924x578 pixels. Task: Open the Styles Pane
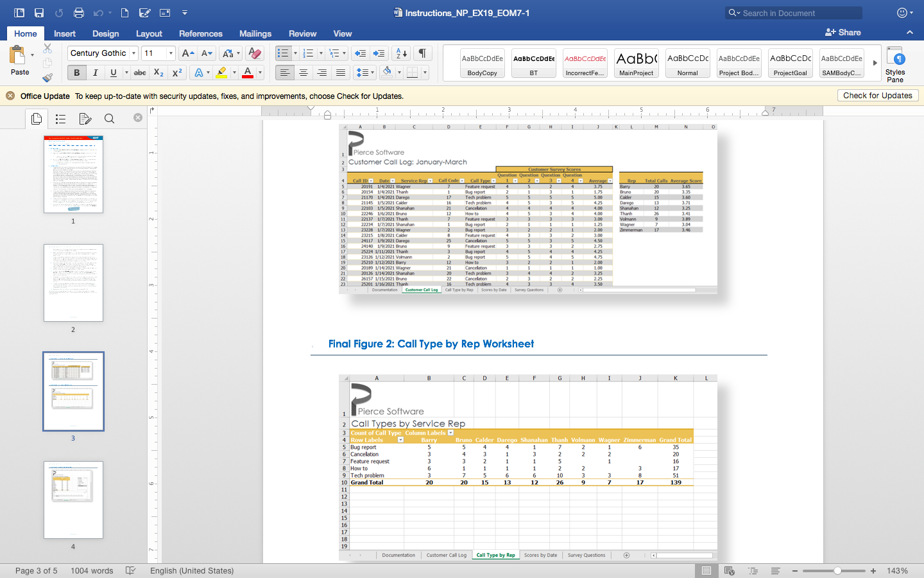click(x=895, y=64)
